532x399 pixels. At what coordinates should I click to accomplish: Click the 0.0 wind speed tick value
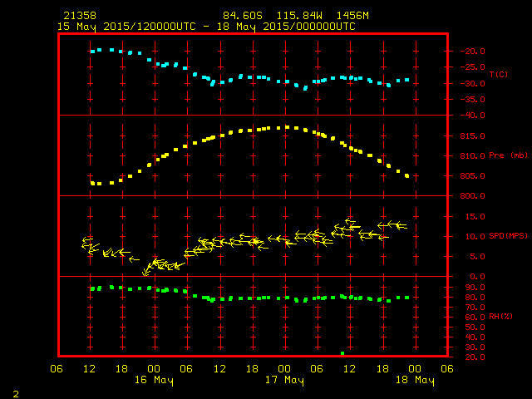tap(478, 277)
